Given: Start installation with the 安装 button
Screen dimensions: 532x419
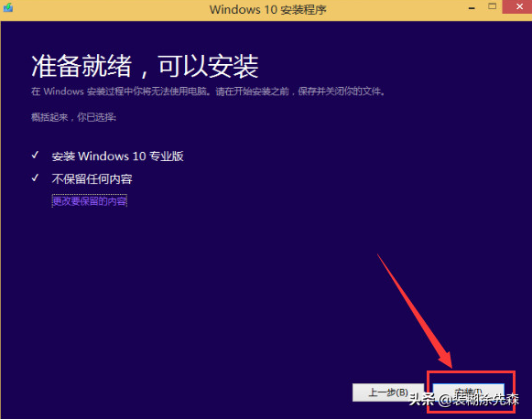Looking at the screenshot, I should 468,392.
